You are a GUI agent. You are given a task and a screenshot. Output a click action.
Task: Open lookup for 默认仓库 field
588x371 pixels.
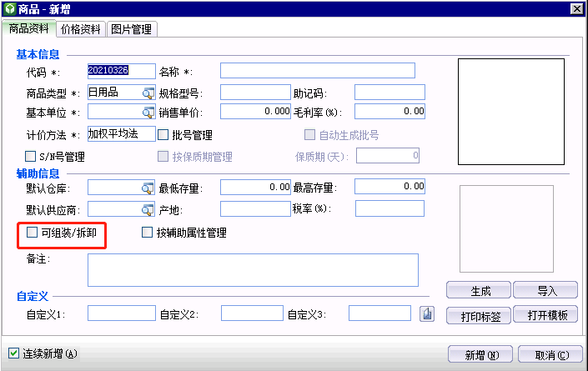(x=148, y=188)
